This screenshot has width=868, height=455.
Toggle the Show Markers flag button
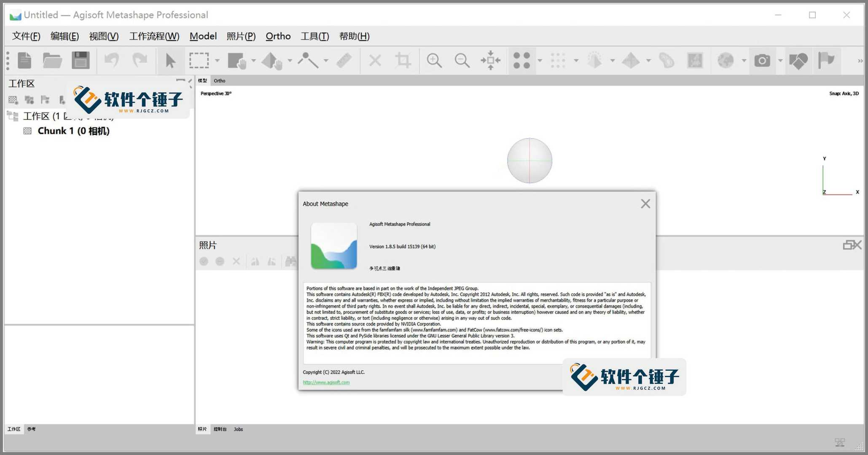tap(826, 61)
